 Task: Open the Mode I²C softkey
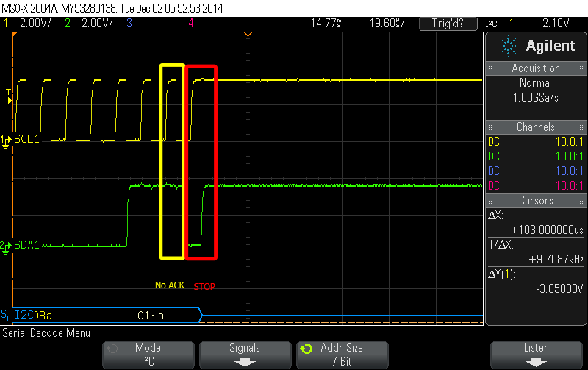coord(148,355)
